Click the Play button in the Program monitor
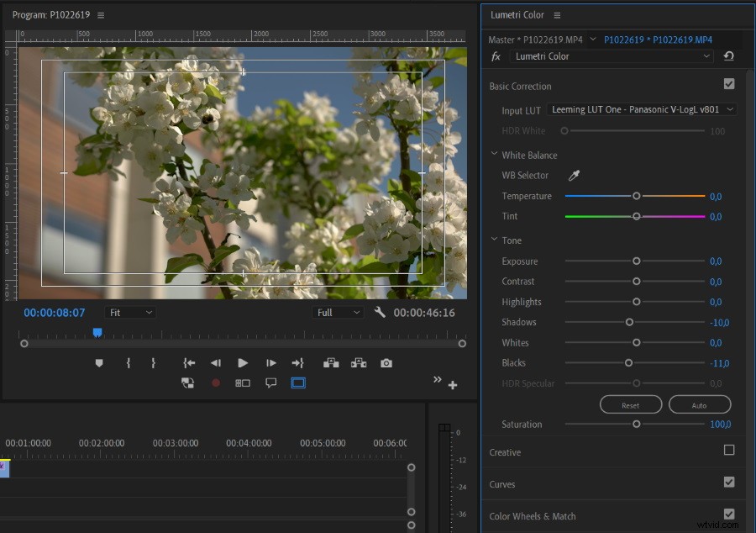Viewport: 756px width, 533px height. tap(243, 362)
